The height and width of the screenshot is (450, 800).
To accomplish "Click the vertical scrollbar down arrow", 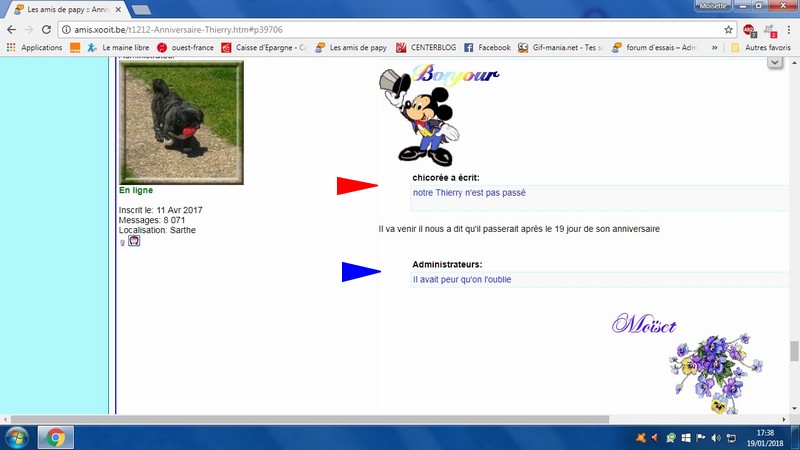I will [x=794, y=409].
